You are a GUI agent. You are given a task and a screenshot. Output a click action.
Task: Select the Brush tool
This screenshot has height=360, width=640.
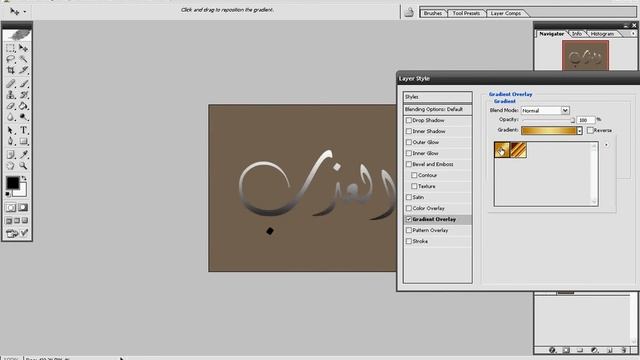[x=23, y=84]
